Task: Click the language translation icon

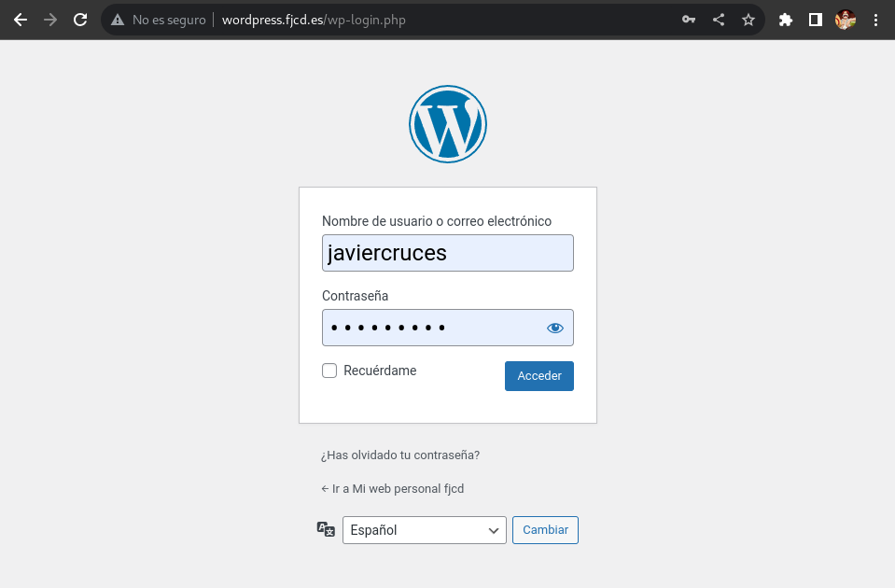Action: pos(326,529)
